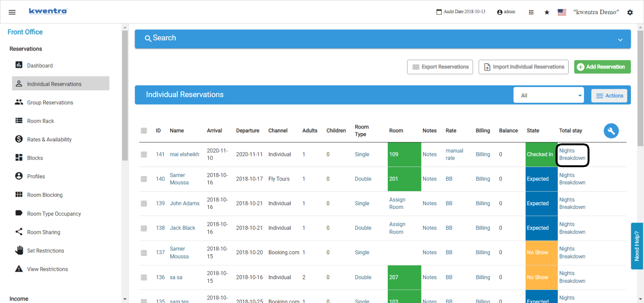Screen dimensions: 644x303
Task: Click the Front Office heading link
Action: (25, 32)
